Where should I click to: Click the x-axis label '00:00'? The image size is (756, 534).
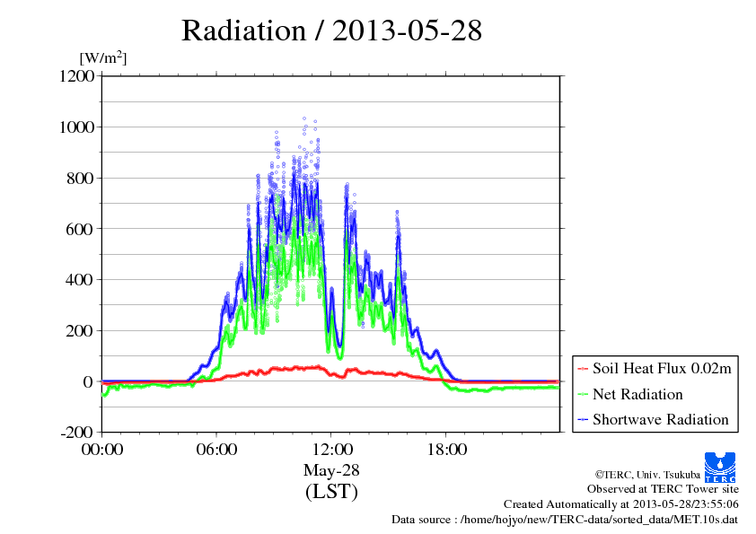[102, 450]
